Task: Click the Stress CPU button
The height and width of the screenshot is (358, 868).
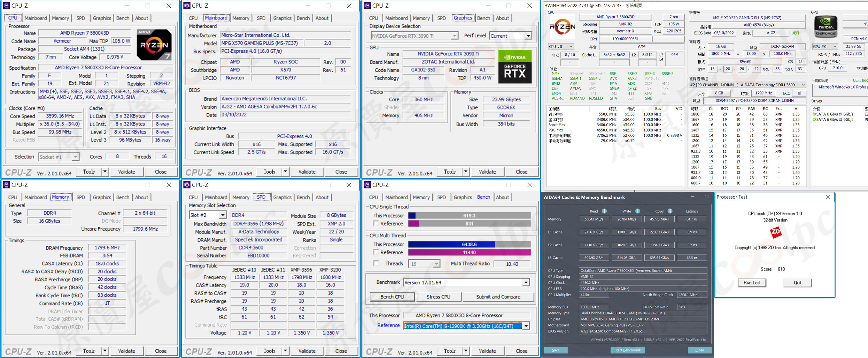Action: click(438, 297)
